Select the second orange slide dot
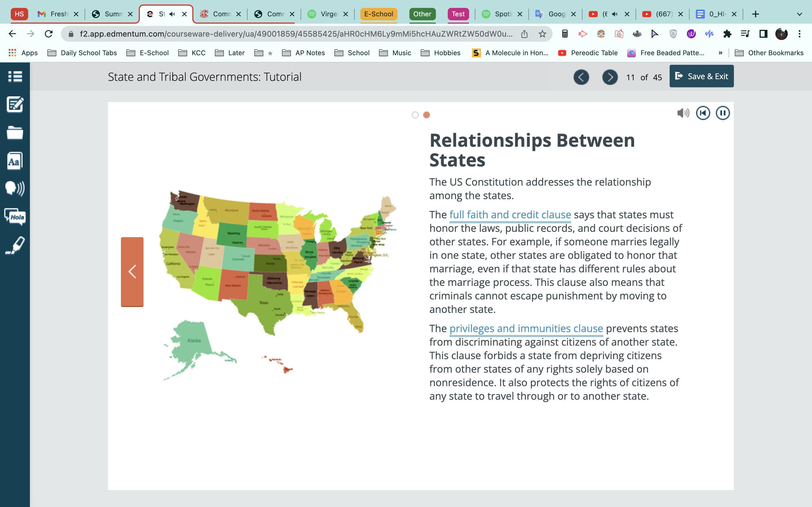 pos(427,115)
